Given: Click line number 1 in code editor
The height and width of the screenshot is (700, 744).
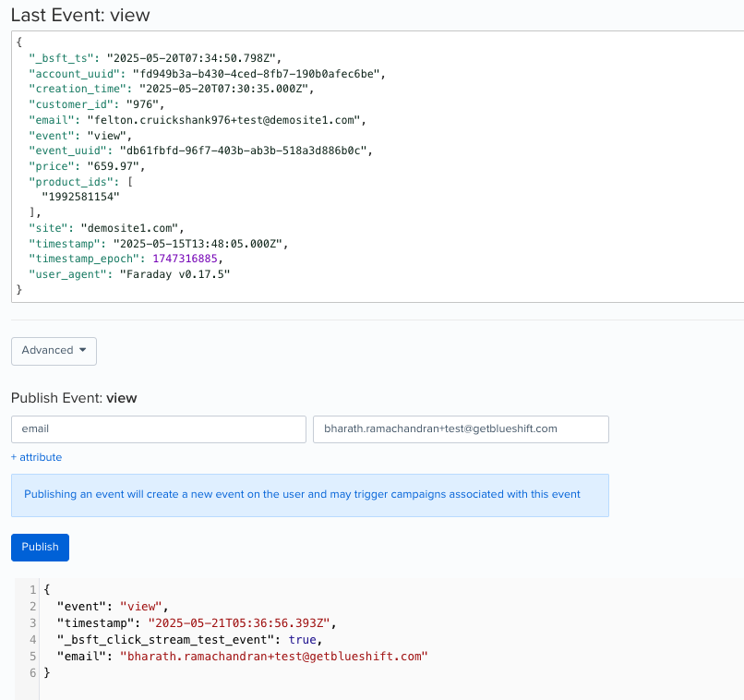Looking at the screenshot, I should click(32, 590).
